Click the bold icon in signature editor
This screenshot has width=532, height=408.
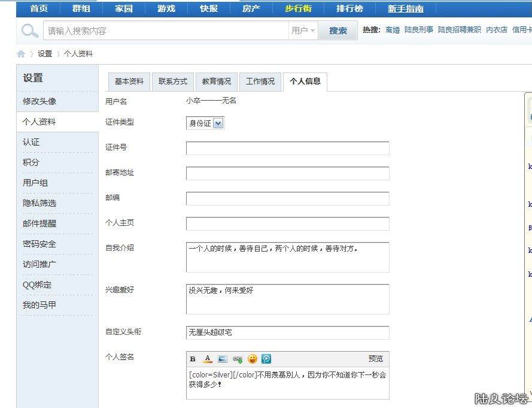193,359
